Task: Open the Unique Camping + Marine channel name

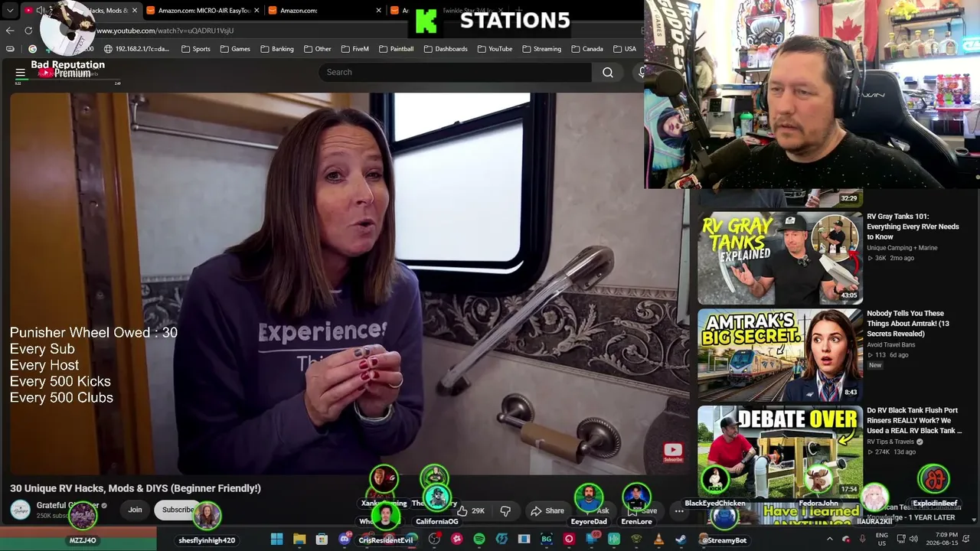Action: pyautogui.click(x=901, y=248)
